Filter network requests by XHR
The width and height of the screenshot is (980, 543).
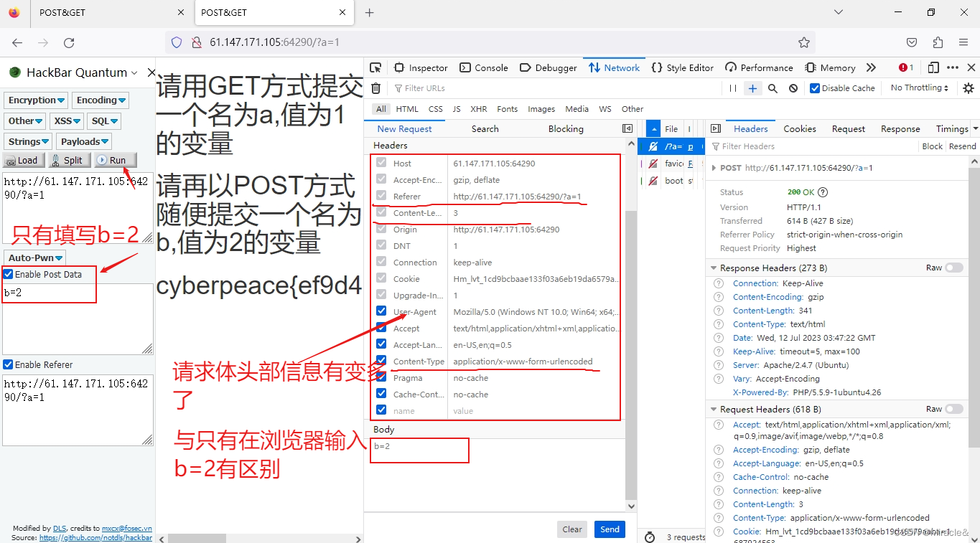[x=479, y=109]
